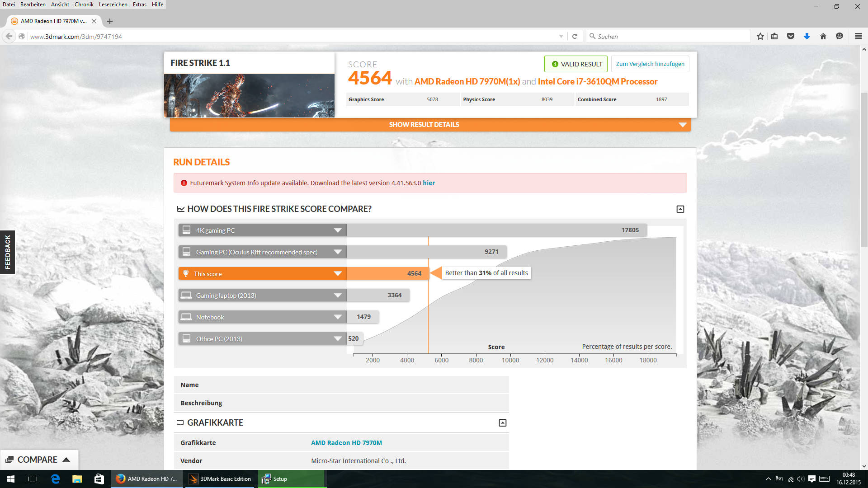Open the Ansicht menu

click(60, 5)
